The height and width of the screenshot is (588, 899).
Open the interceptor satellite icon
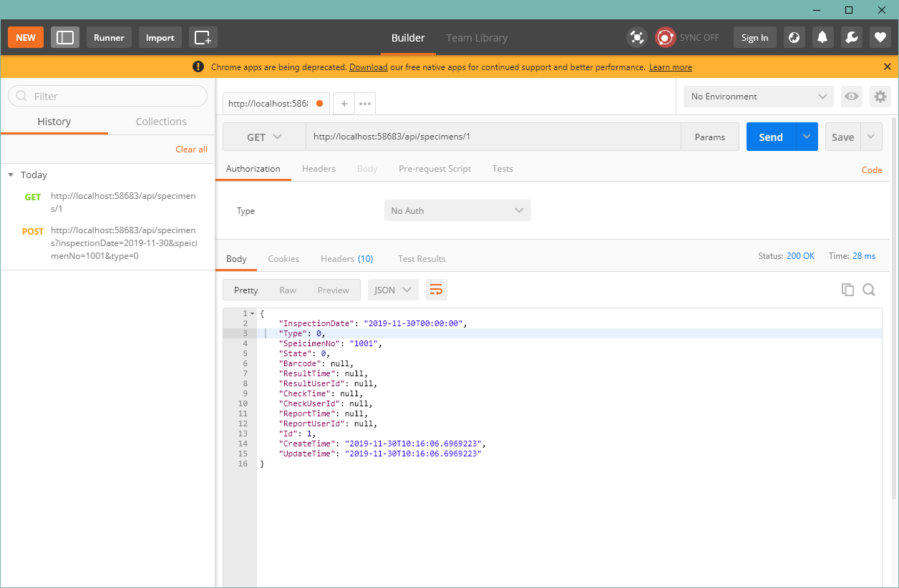pyautogui.click(x=636, y=37)
